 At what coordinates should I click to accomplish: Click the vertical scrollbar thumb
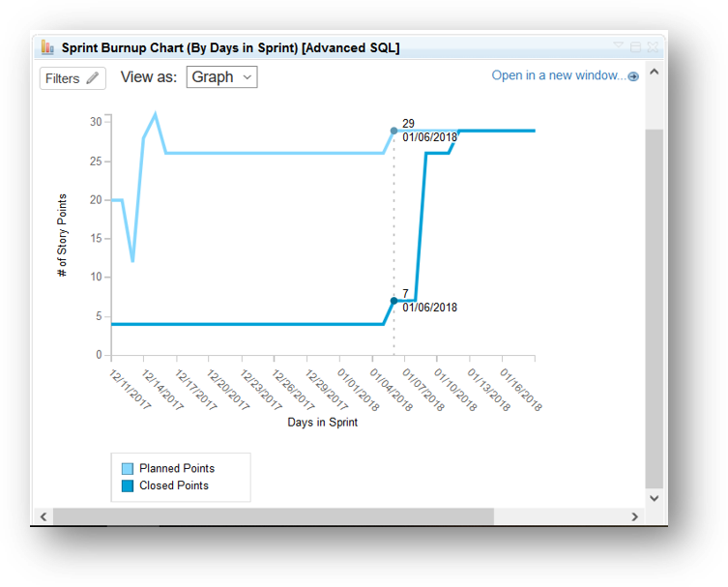point(655,308)
